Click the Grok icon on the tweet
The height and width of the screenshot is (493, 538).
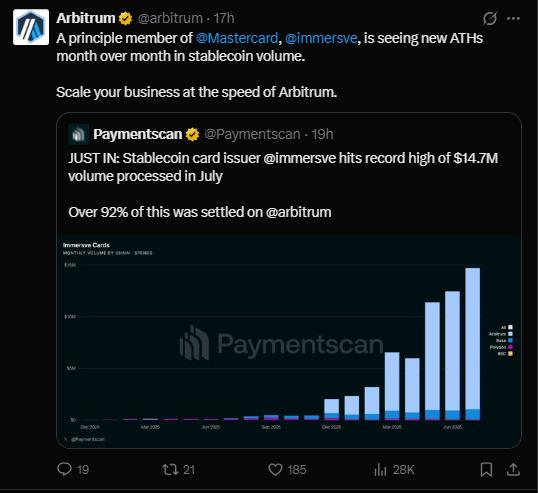tap(490, 19)
